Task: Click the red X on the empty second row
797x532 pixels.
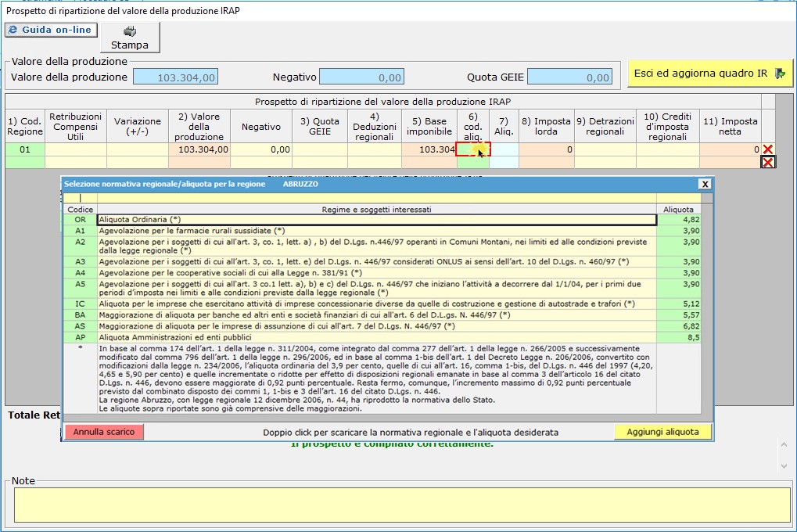Action: (x=767, y=162)
